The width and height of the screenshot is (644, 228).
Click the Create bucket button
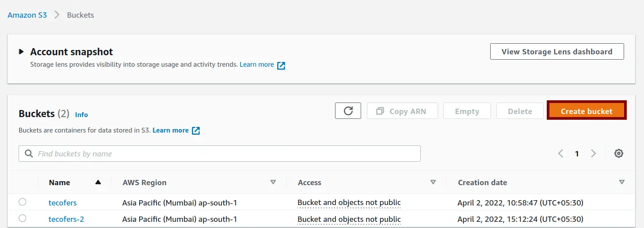pos(587,111)
